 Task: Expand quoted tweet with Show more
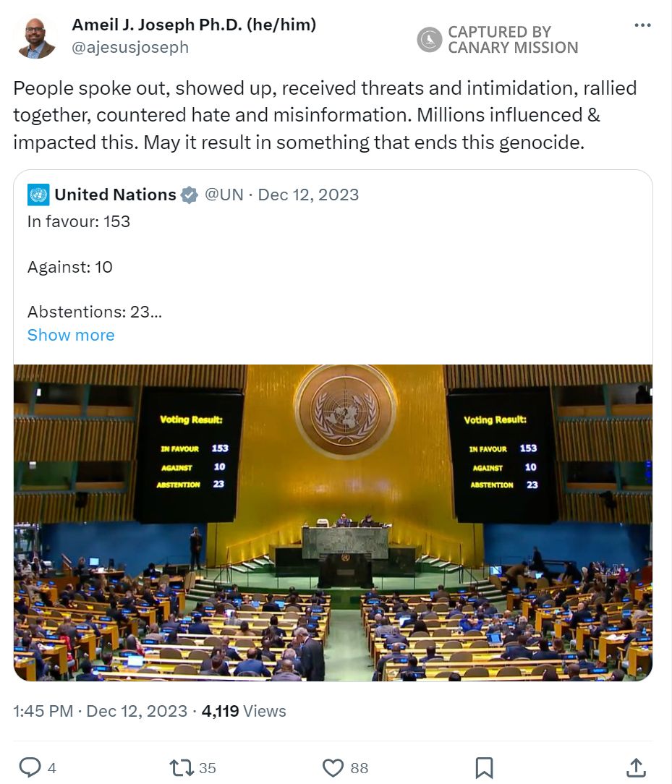coord(71,335)
